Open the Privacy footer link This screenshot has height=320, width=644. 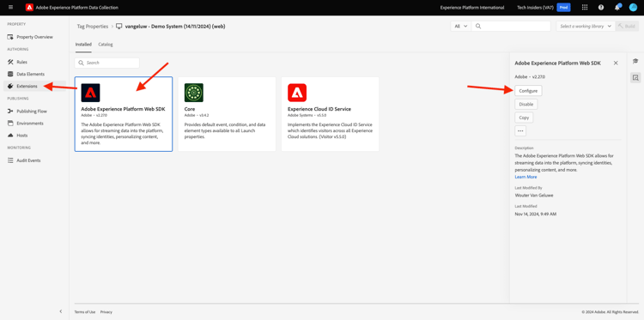106,311
